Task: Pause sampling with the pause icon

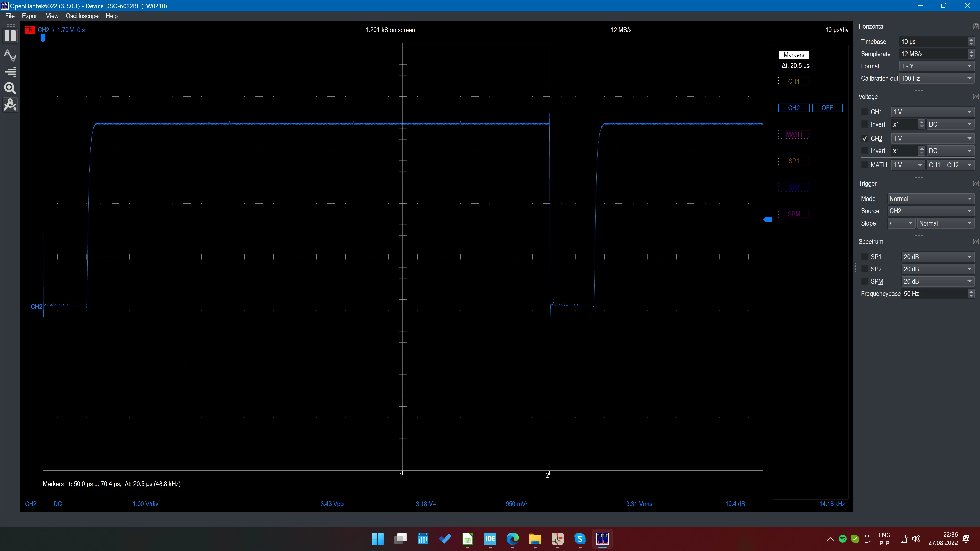Action: click(10, 36)
